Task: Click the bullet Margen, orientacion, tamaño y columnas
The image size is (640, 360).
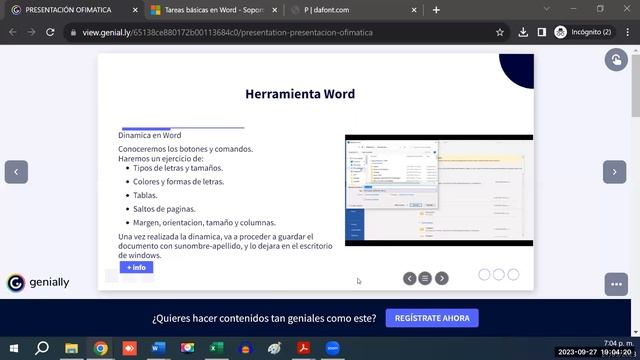Action: tap(204, 222)
